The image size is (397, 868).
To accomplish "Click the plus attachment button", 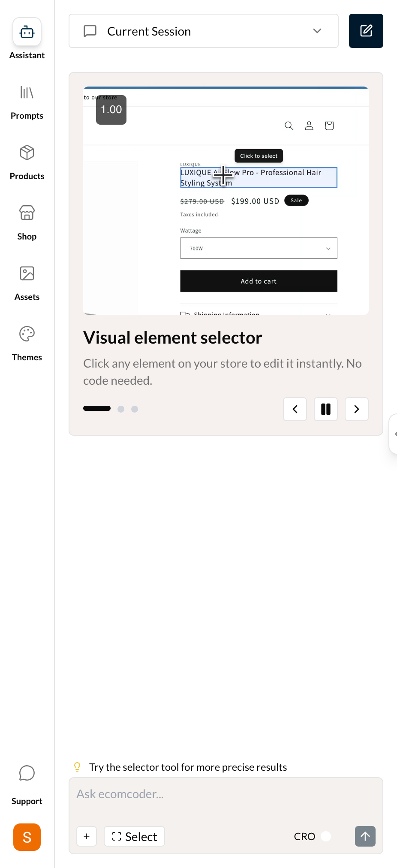I will [87, 836].
